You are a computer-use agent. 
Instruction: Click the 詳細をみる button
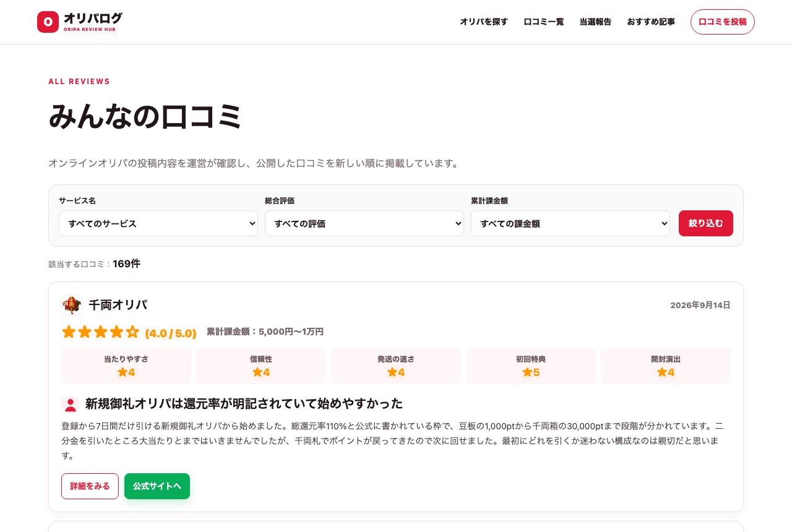click(x=90, y=486)
